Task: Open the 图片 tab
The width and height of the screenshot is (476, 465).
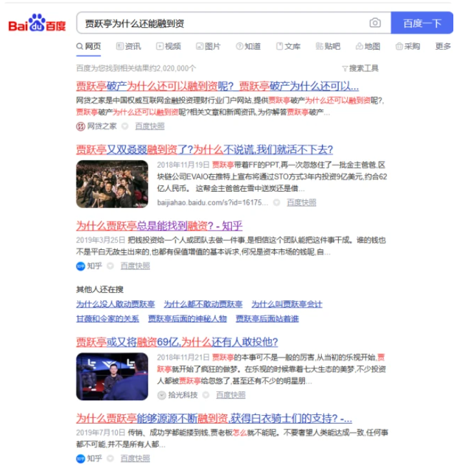Action: click(208, 47)
